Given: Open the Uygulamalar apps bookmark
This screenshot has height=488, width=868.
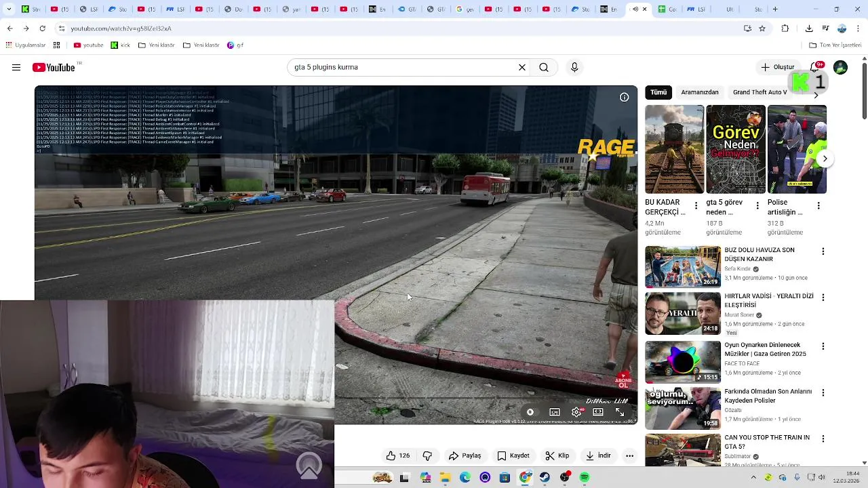Looking at the screenshot, I should click(26, 45).
